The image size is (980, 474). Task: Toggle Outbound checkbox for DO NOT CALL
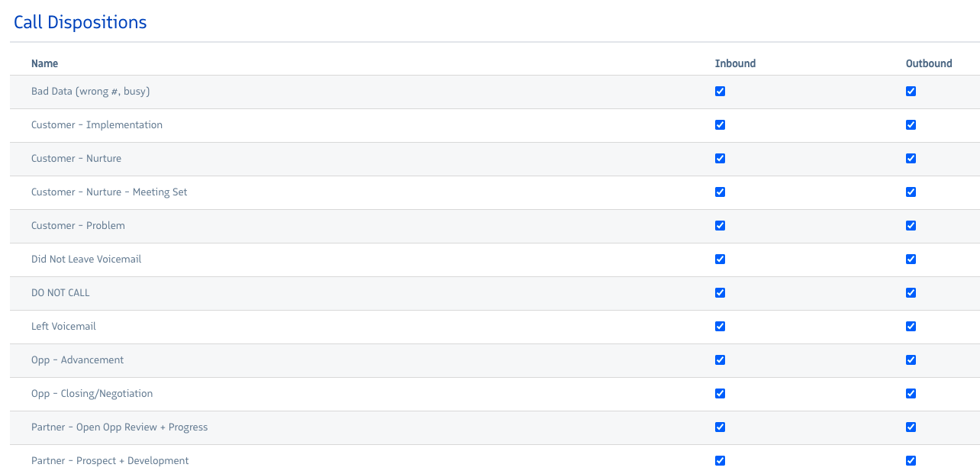coord(911,293)
